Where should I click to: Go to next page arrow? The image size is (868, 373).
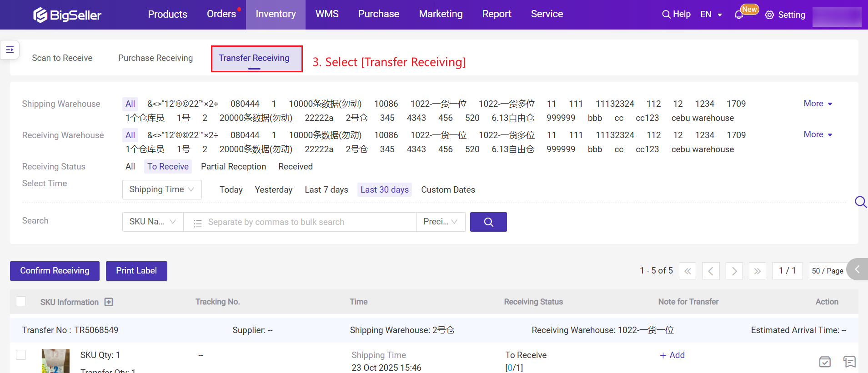734,271
